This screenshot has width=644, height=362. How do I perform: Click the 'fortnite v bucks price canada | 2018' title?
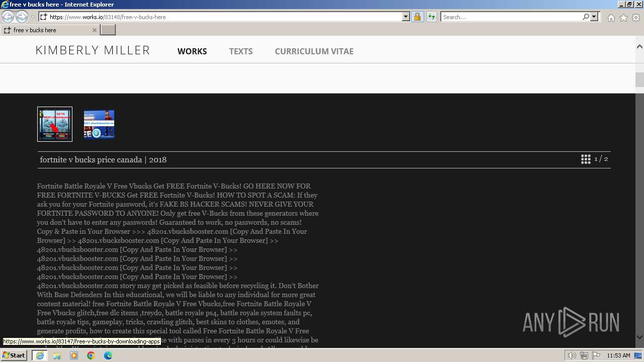coord(103,159)
